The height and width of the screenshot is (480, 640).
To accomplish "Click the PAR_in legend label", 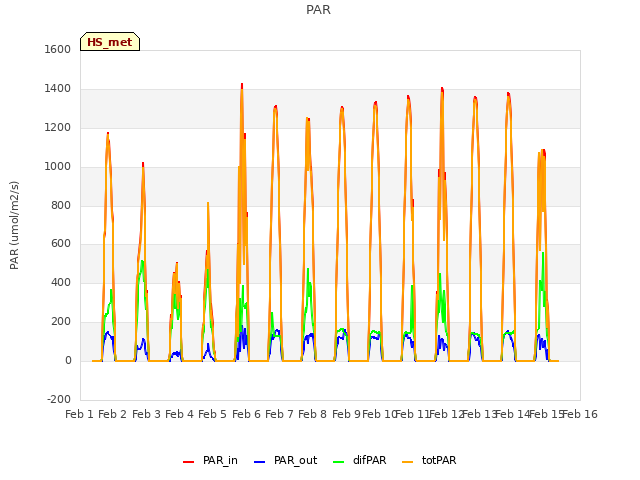I will 220,460.
